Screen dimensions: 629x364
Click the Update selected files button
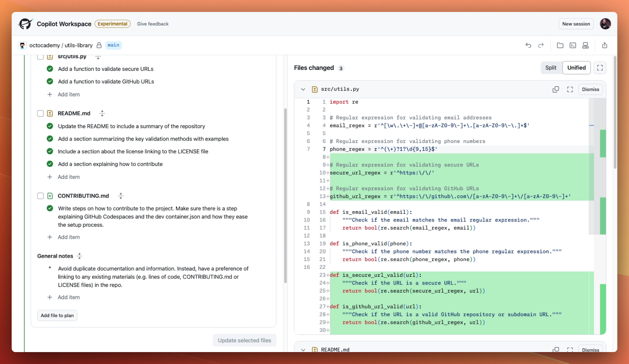[x=244, y=340]
